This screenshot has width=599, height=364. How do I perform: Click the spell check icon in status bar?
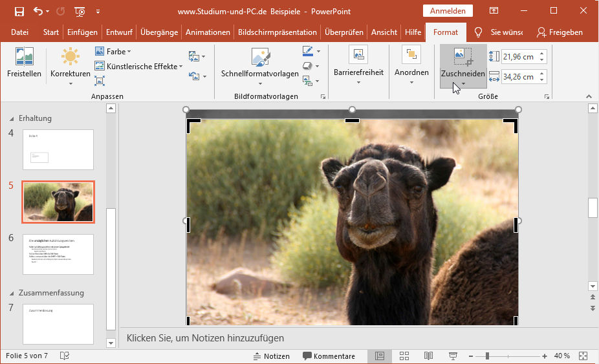(x=65, y=356)
